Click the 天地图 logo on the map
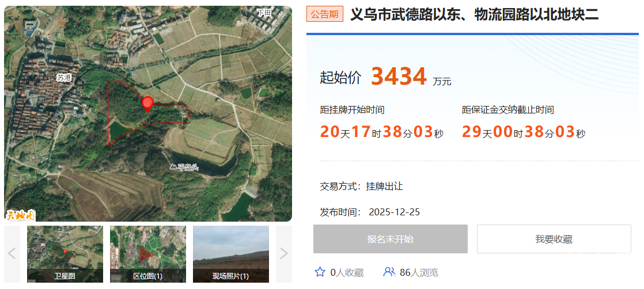The width and height of the screenshot is (644, 289). [21, 215]
